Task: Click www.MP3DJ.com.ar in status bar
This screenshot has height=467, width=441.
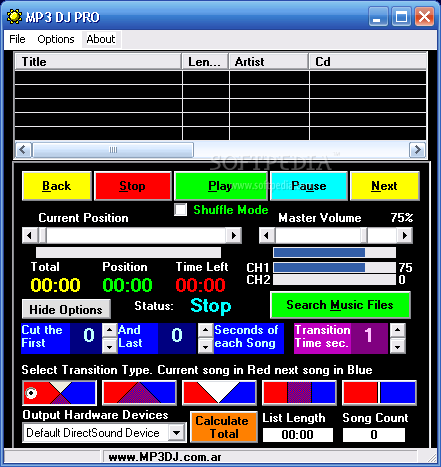Action: point(165,457)
